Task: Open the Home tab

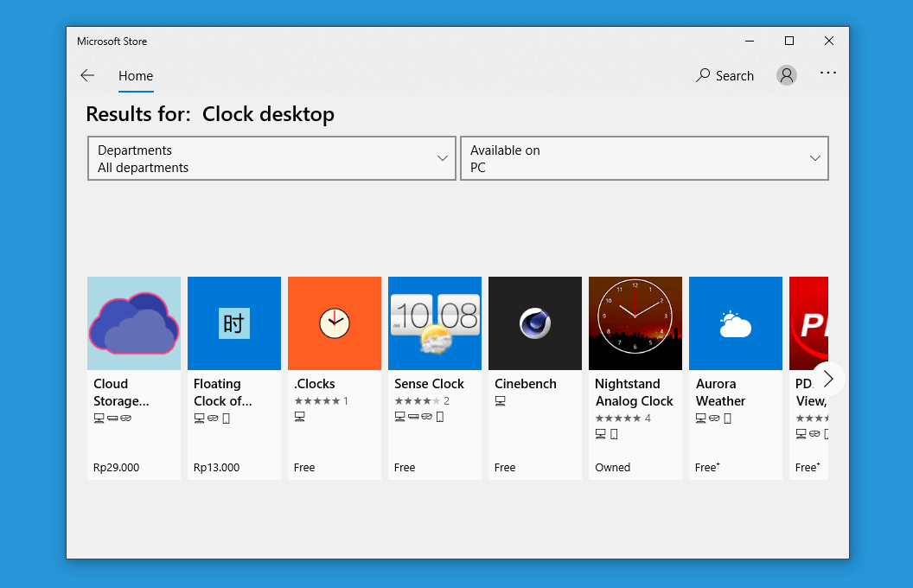Action: pyautogui.click(x=136, y=76)
